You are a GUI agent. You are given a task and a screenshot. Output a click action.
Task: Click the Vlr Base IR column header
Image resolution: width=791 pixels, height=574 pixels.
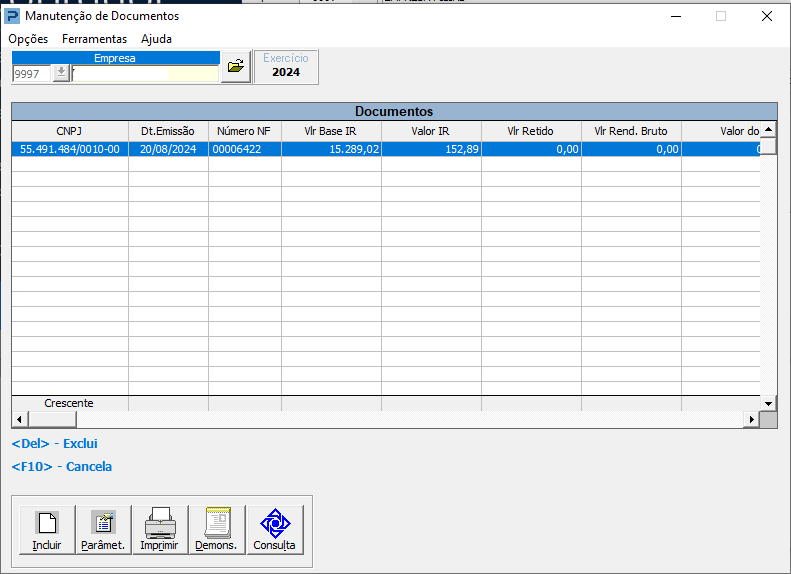(331, 131)
